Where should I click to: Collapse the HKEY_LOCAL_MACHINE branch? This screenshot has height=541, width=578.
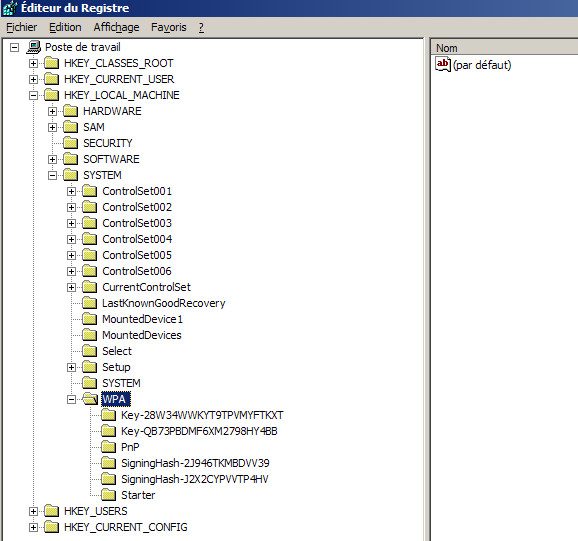33,95
